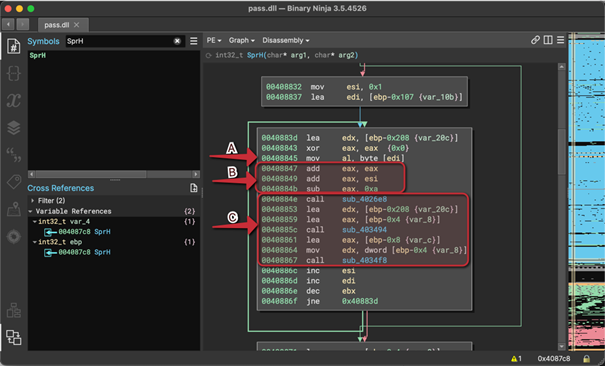Open the Debugger target sidebar icon
The width and height of the screenshot is (605, 366).
pyautogui.click(x=14, y=236)
